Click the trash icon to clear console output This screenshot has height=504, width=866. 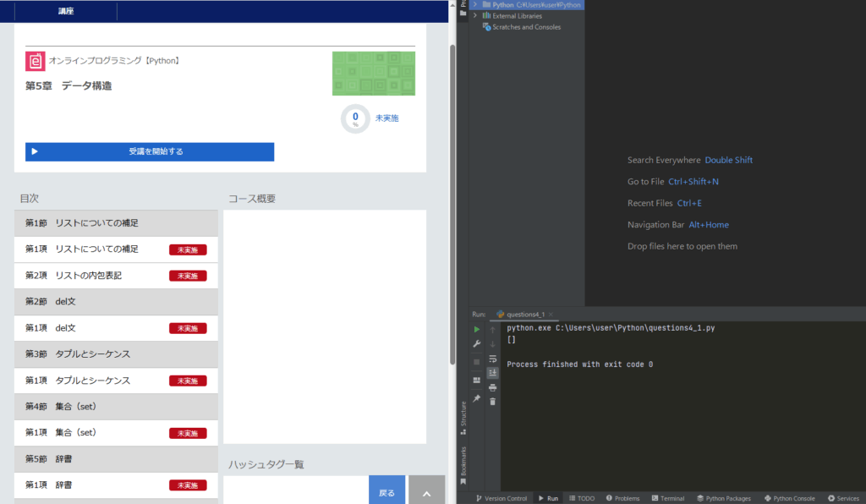(x=493, y=402)
